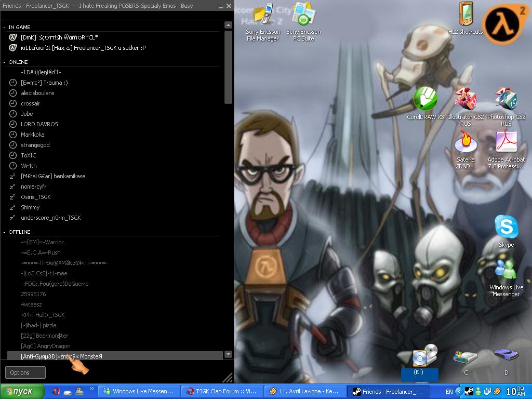Viewport: 532px width, 399px height.
Task: Open the CorelDRAW X3 desktop icon
Action: pos(425,100)
